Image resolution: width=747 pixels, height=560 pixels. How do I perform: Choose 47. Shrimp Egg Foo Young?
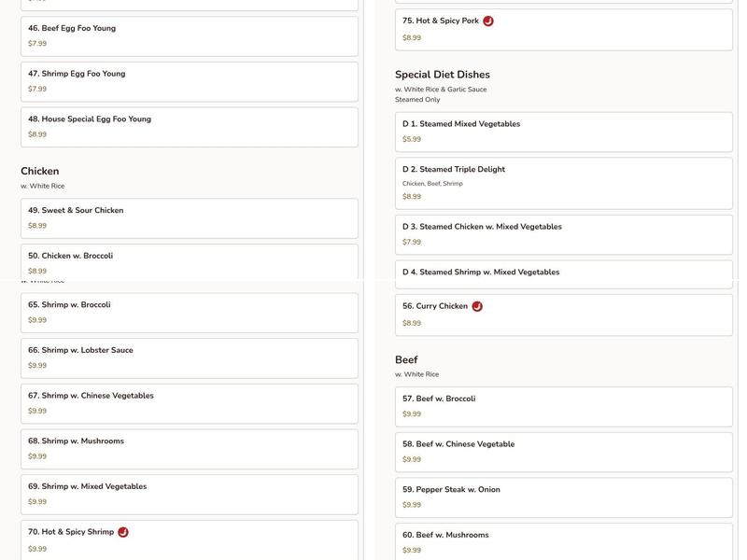189,81
